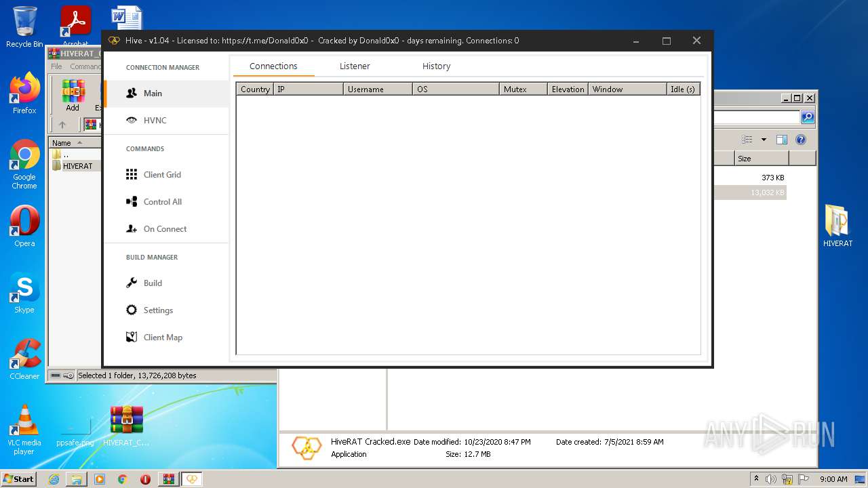
Task: Open Windows Explorer from the taskbar
Action: (77, 479)
